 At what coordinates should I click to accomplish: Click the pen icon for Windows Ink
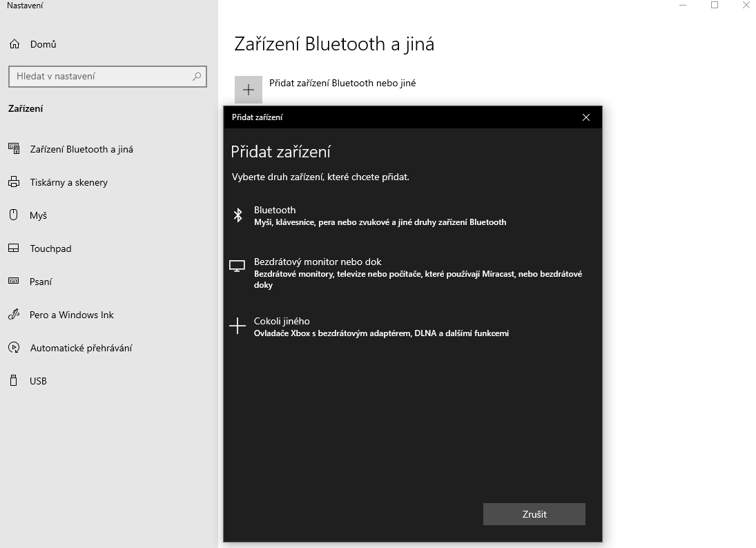[14, 315]
